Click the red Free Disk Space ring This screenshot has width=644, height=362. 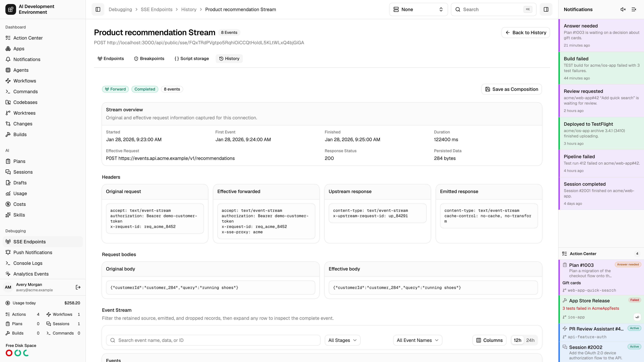[9, 353]
